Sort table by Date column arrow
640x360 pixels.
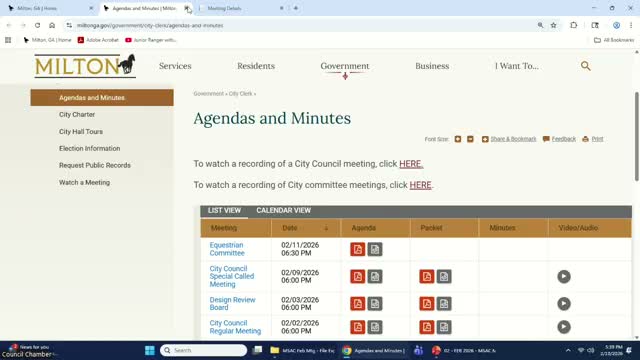(326, 228)
